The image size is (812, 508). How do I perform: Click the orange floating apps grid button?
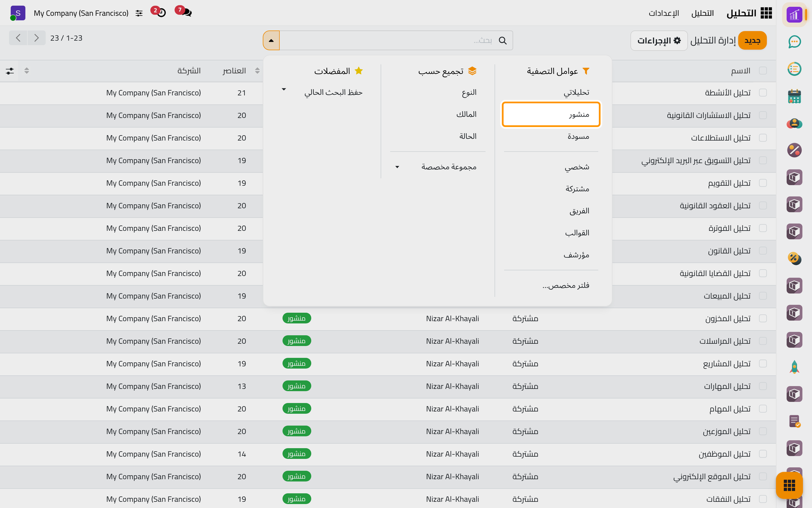tap(789, 486)
